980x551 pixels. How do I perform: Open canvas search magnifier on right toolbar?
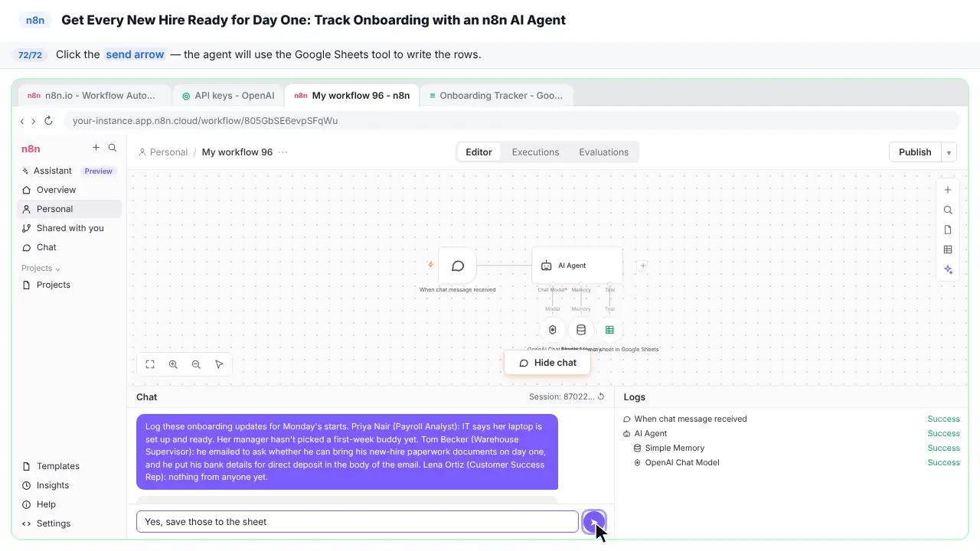[x=948, y=210]
